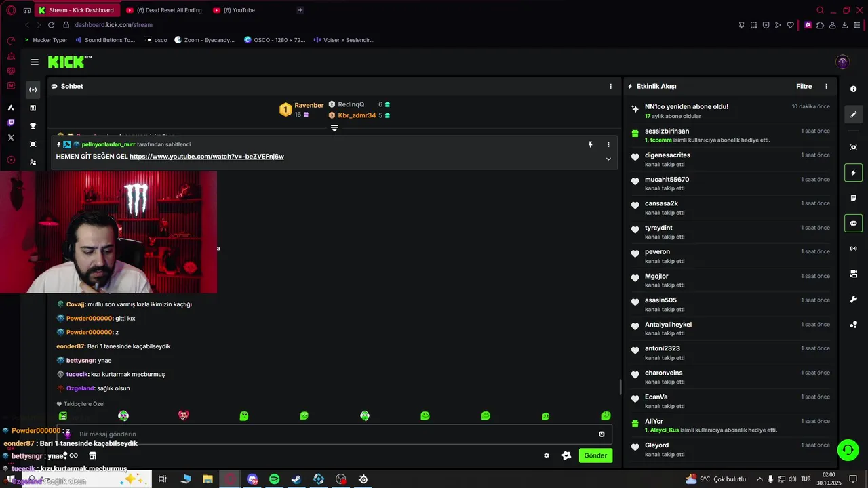Open the wrench tools icon in right rail
868x488 pixels.
[853, 299]
